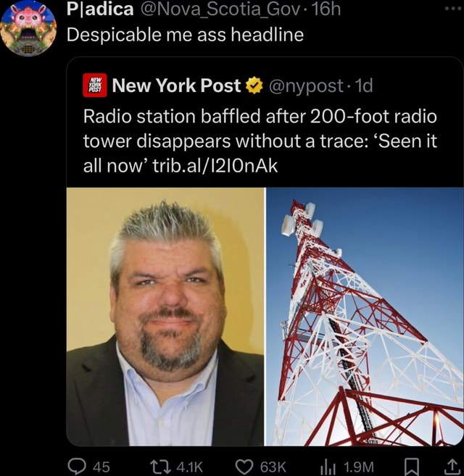Open the Pladica display name
The image size is (464, 476).
pos(100,9)
